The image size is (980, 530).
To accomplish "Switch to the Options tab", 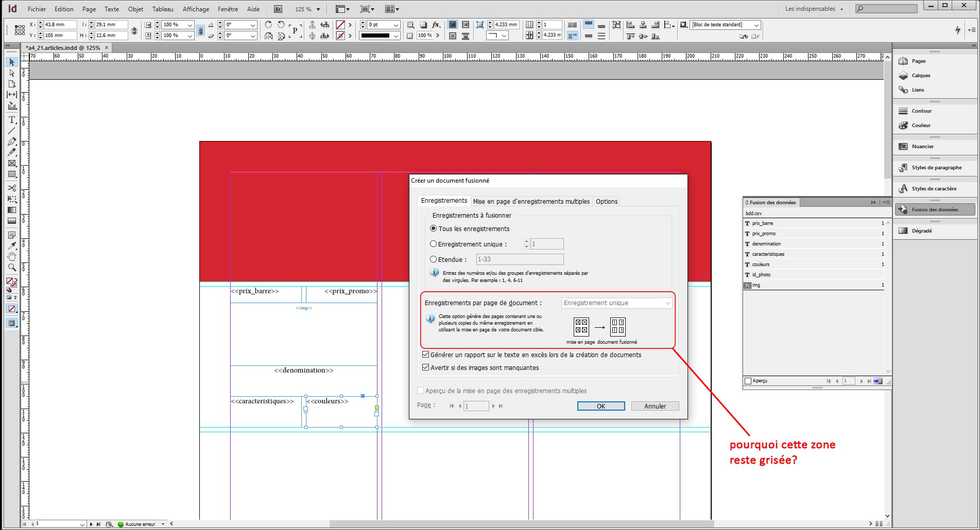I will click(x=607, y=201).
